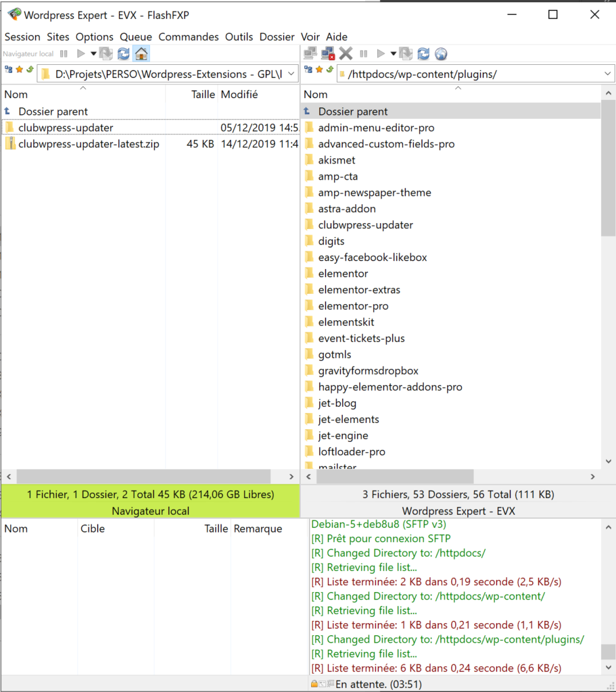
Task: Click the local horizontal scrollbar right arrow
Action: pyautogui.click(x=291, y=476)
